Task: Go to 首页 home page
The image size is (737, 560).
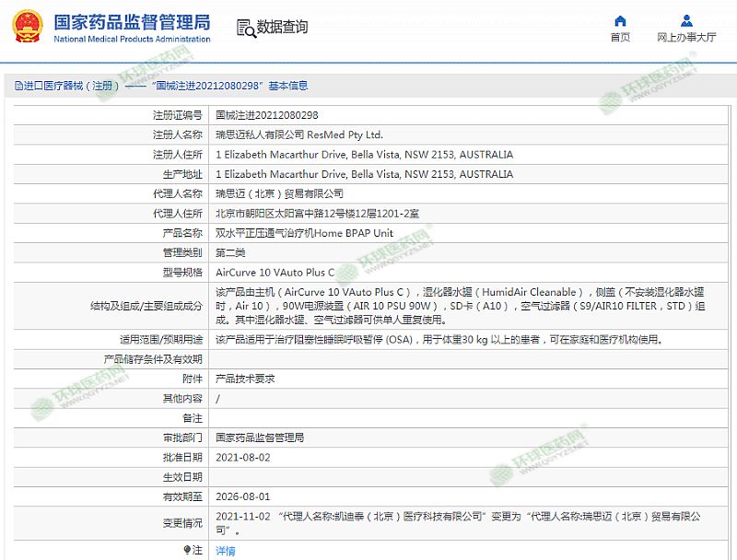Action: pyautogui.click(x=620, y=38)
